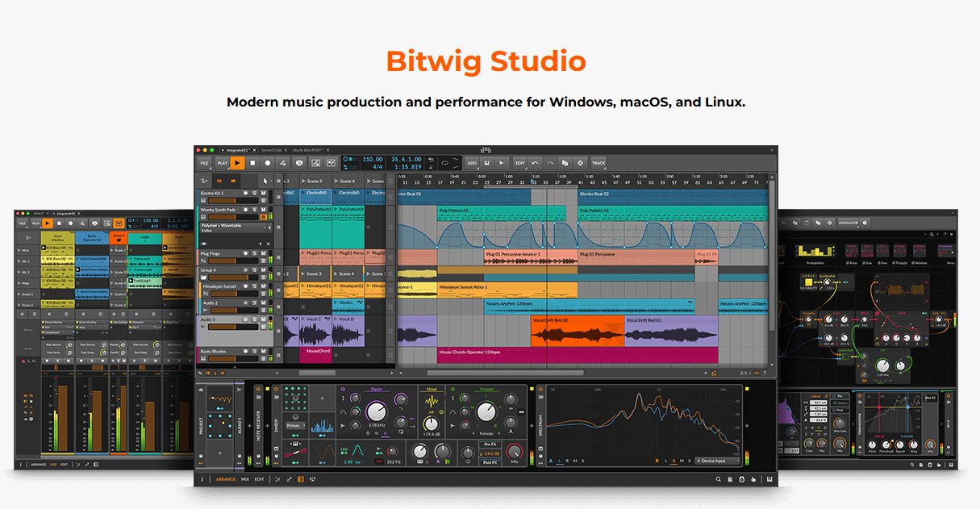Toggle the loop icon in transport
This screenshot has height=509, width=980.
click(444, 162)
